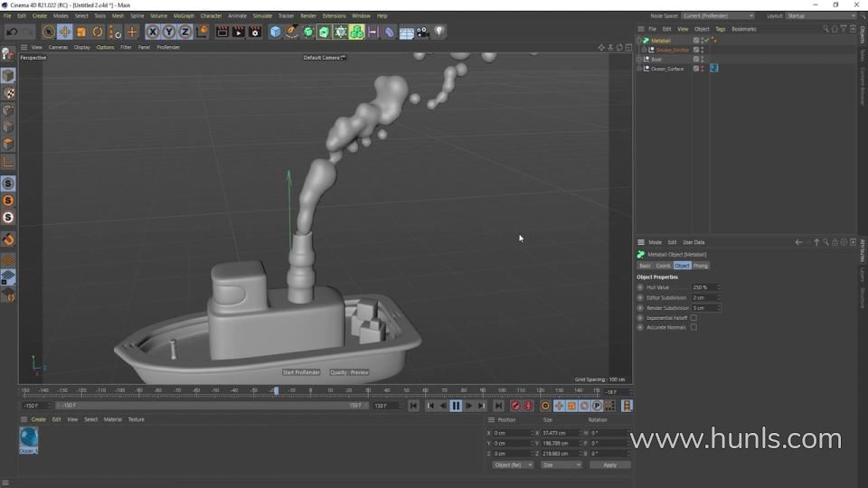The image size is (868, 488).
Task: Click the Cube primitive icon
Action: tap(276, 32)
